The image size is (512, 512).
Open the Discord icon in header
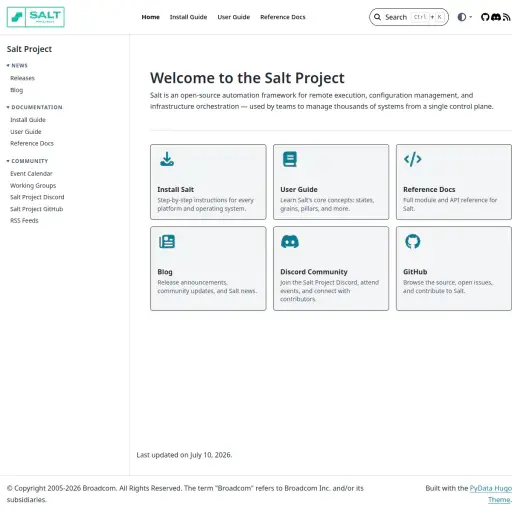click(x=496, y=17)
